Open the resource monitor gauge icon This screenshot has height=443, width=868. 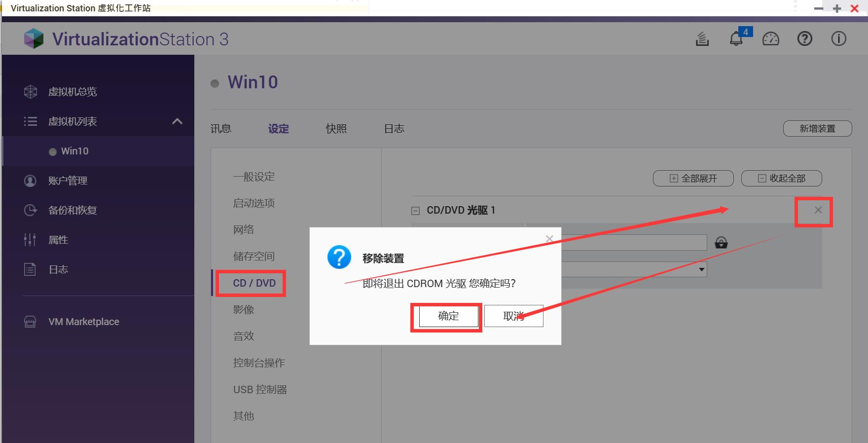click(770, 39)
